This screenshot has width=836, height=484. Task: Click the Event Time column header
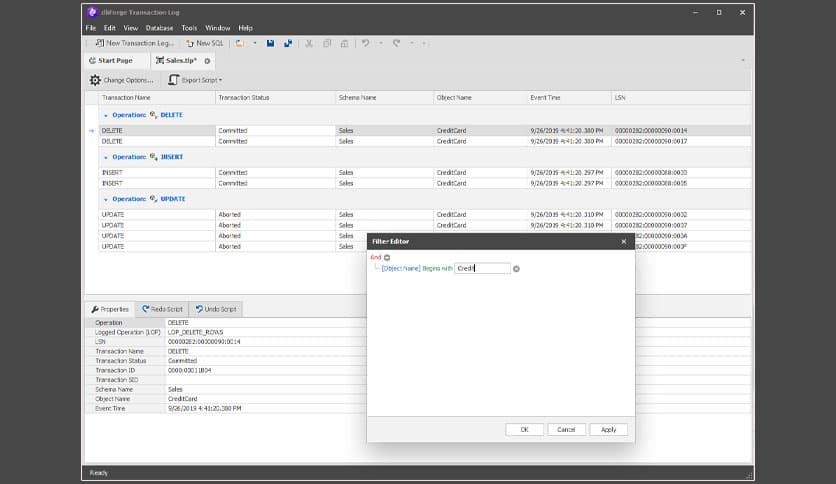tap(569, 98)
